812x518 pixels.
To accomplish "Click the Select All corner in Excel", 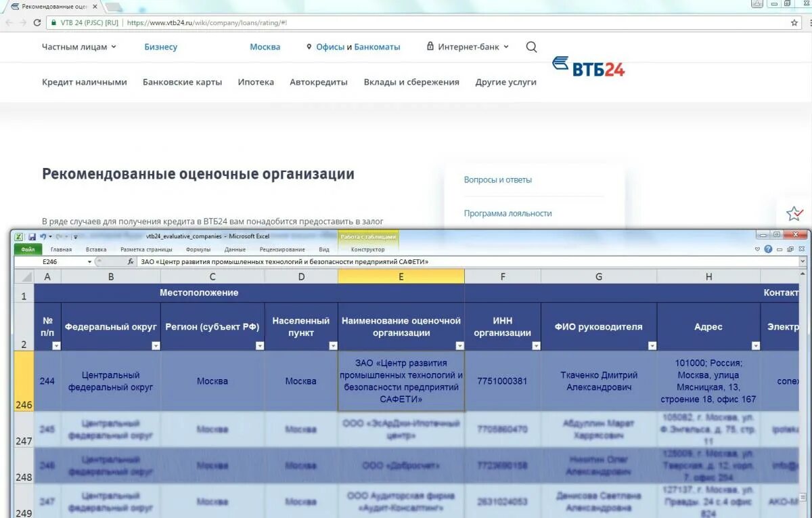I will coord(24,276).
